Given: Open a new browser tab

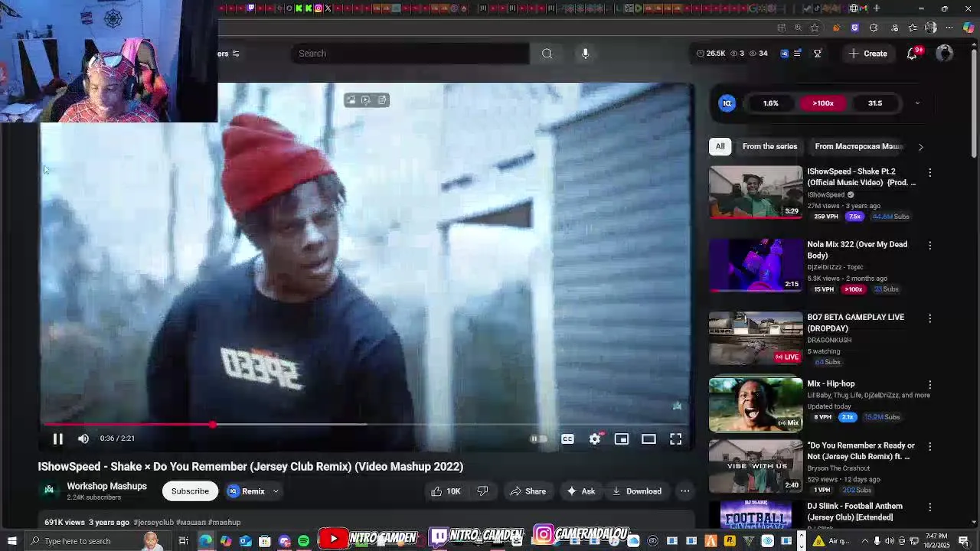Looking at the screenshot, I should pos(877,8).
